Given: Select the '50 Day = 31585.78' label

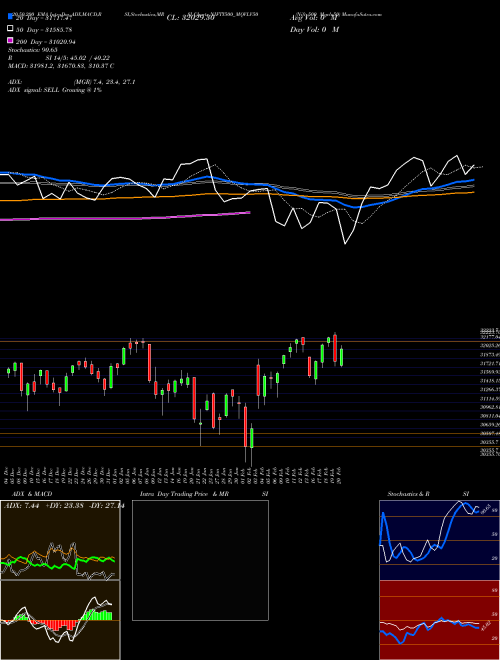Looking at the screenshot, I should 44,30.
